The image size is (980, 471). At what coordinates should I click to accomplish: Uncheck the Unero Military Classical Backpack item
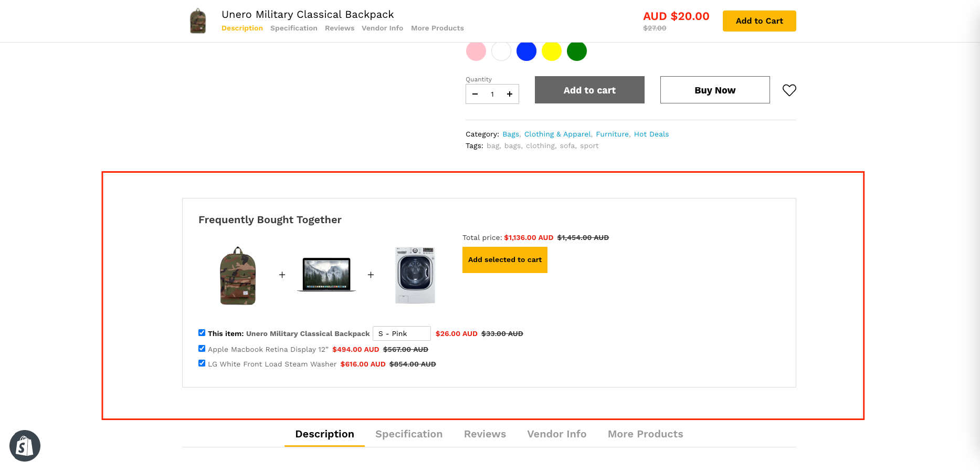202,333
